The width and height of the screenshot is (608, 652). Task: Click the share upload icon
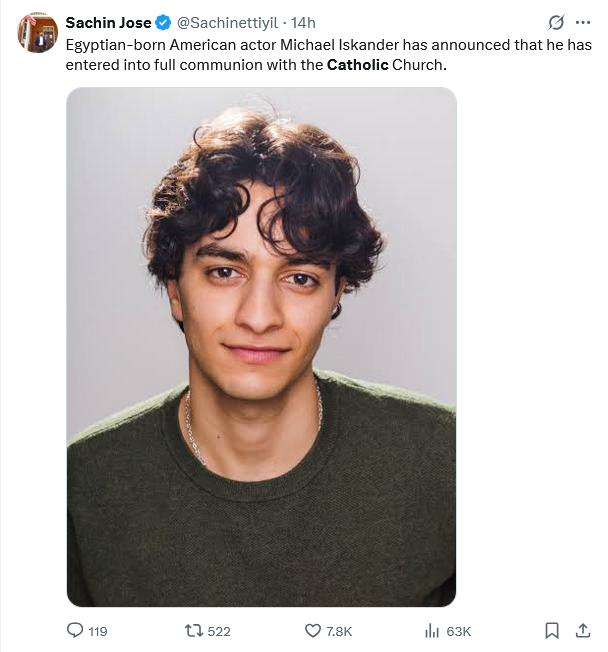pyautogui.click(x=582, y=630)
